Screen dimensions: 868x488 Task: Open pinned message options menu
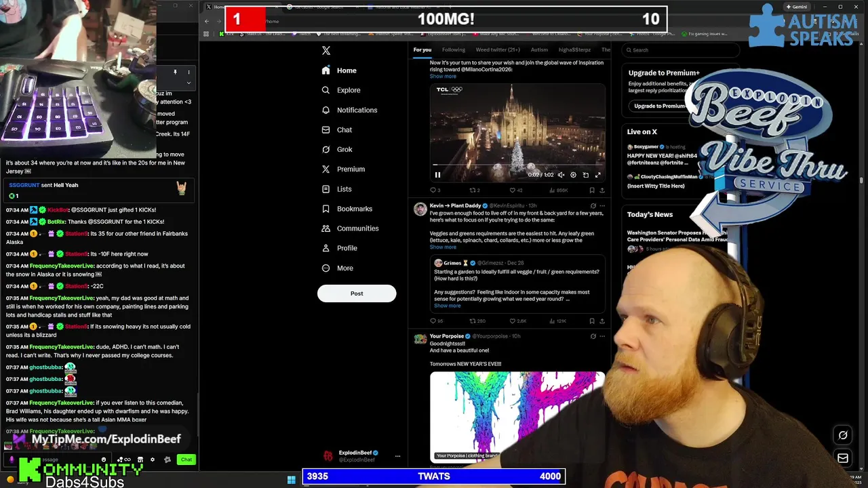click(x=189, y=72)
